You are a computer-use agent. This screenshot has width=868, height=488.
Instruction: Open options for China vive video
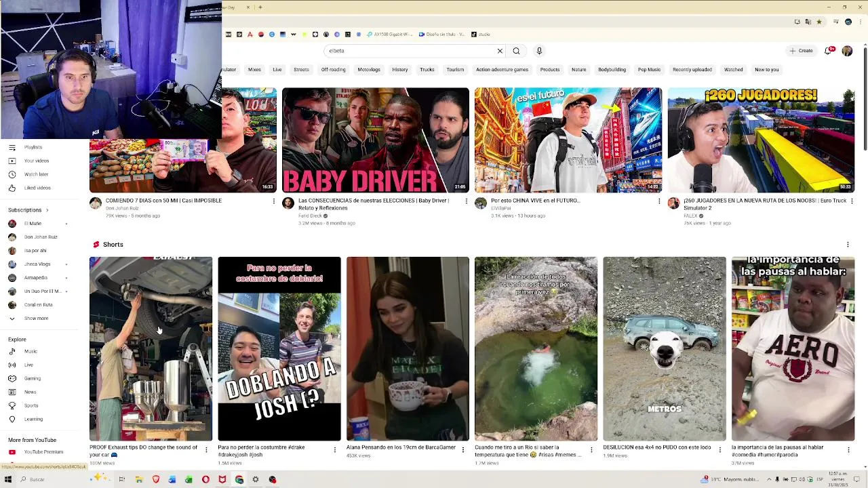[659, 201]
